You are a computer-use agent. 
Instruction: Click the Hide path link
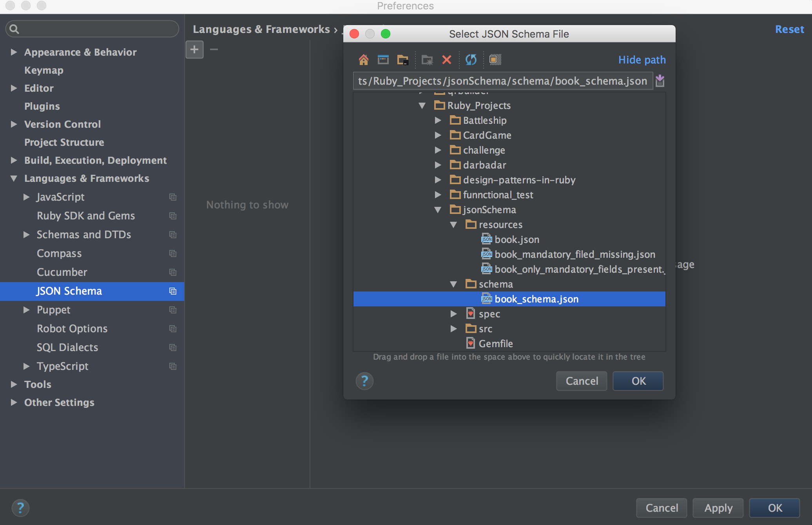click(x=642, y=60)
